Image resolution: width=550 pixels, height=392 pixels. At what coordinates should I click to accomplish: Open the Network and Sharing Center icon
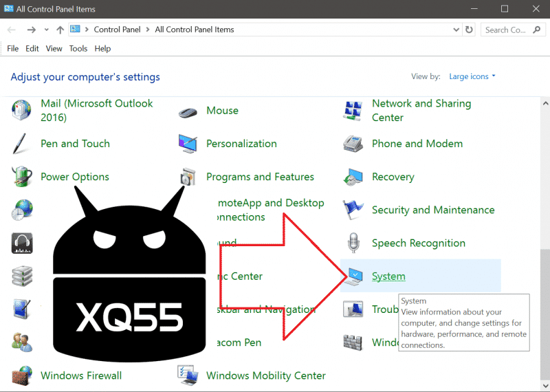tap(353, 111)
